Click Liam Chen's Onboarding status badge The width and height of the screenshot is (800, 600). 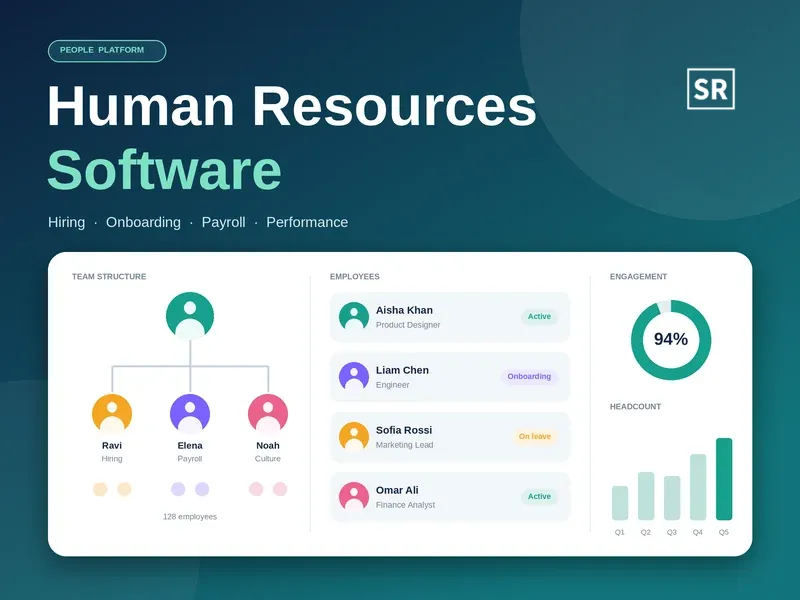[529, 377]
